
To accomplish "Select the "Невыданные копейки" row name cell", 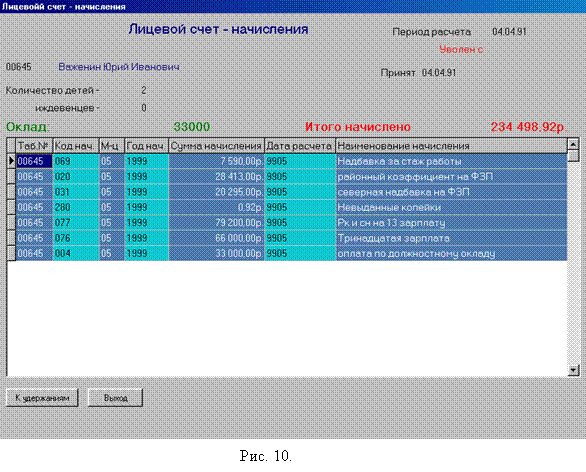I will 451,207.
